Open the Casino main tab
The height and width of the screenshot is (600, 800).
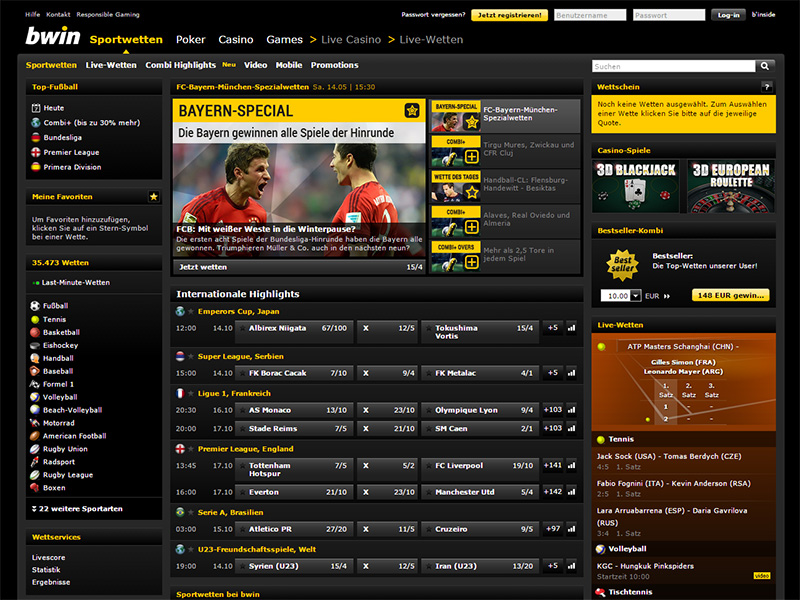pyautogui.click(x=236, y=39)
